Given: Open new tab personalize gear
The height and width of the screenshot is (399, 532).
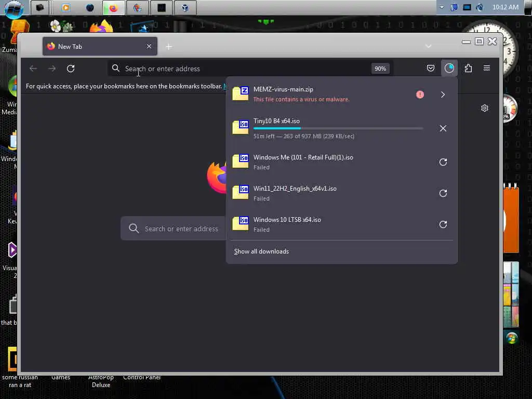Looking at the screenshot, I should click(x=485, y=108).
